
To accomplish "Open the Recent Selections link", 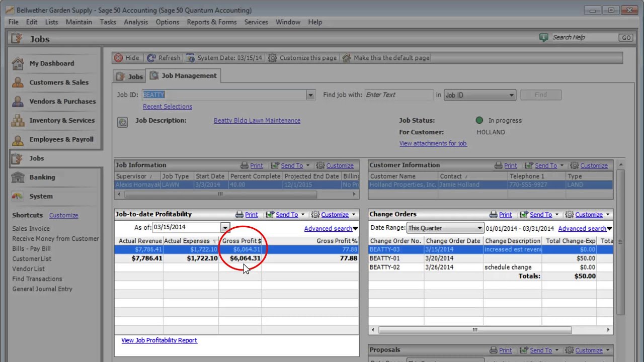I will [x=168, y=107].
